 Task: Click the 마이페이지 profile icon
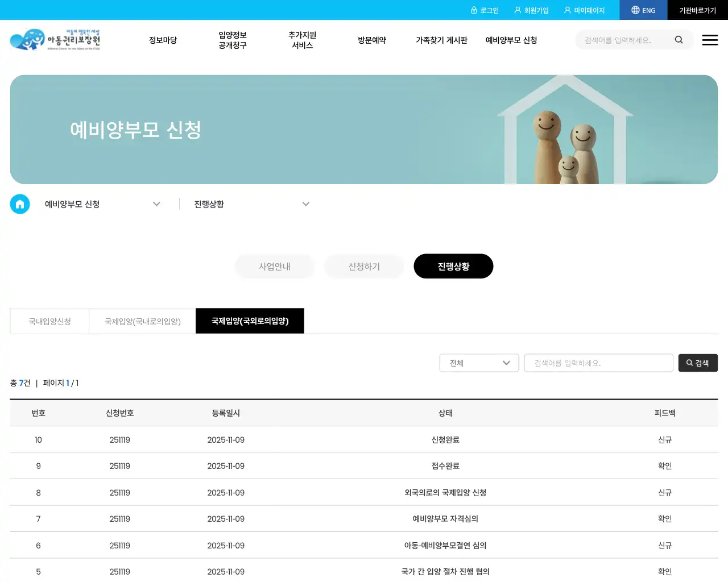[567, 10]
